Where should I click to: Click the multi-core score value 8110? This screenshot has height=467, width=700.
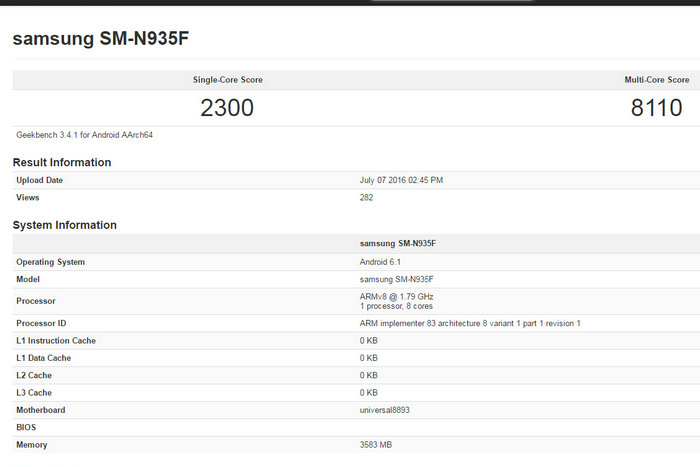click(x=656, y=108)
